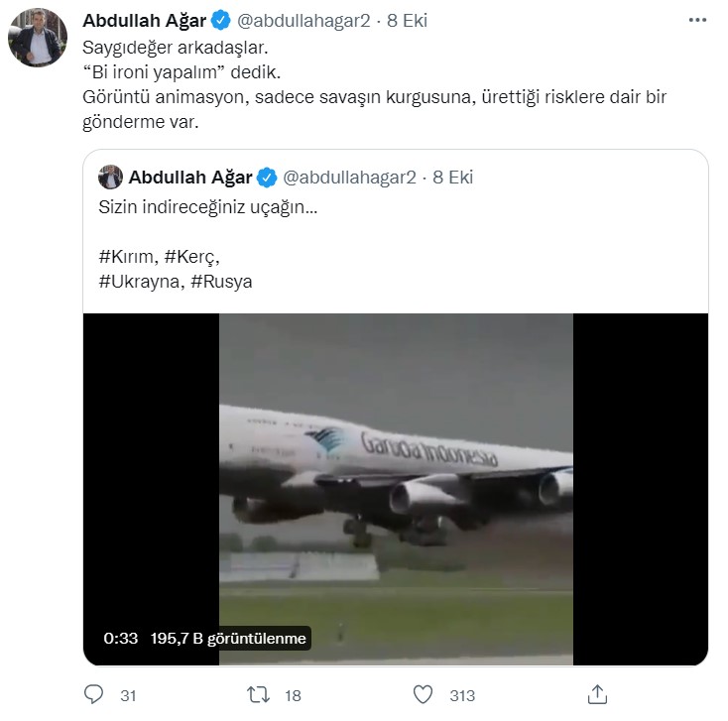Open the #Kırım hashtag link

(x=126, y=257)
